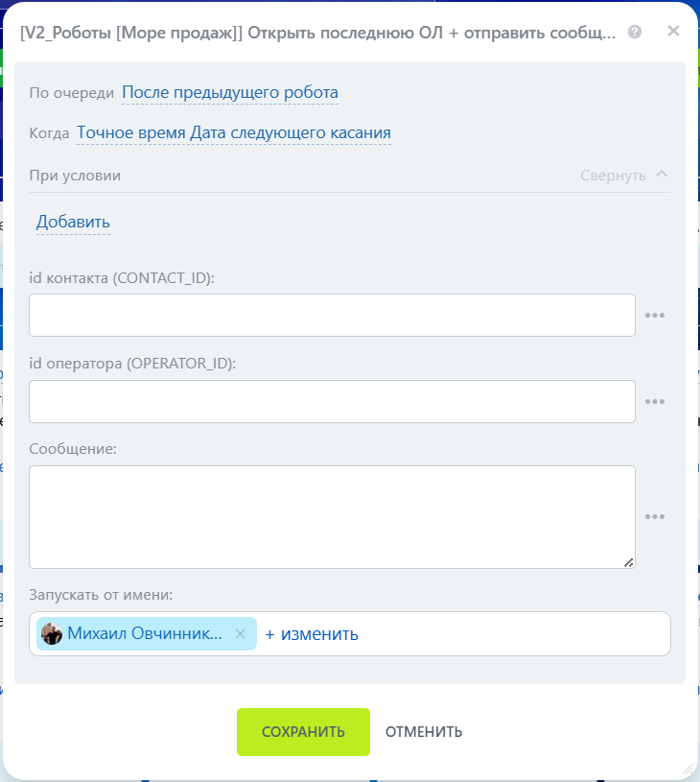700x782 pixels.
Task: Click the Сообщение textarea resize handle
Action: click(629, 562)
